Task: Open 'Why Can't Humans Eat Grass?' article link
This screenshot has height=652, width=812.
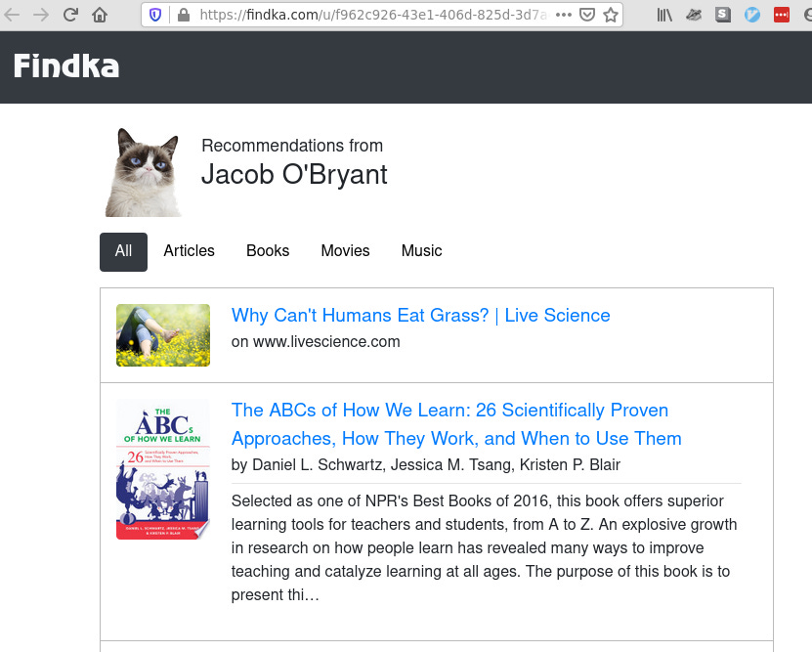Action: click(x=420, y=316)
